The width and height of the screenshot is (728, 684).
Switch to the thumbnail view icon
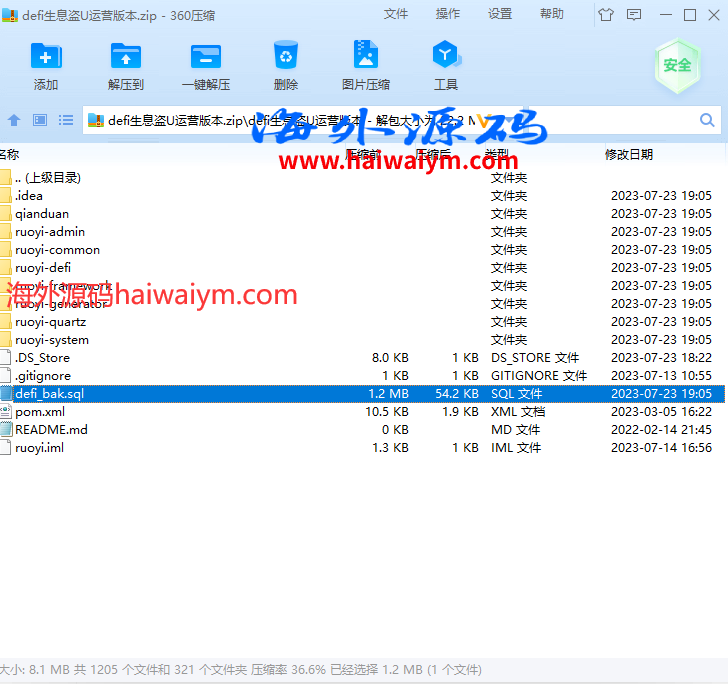click(x=40, y=120)
